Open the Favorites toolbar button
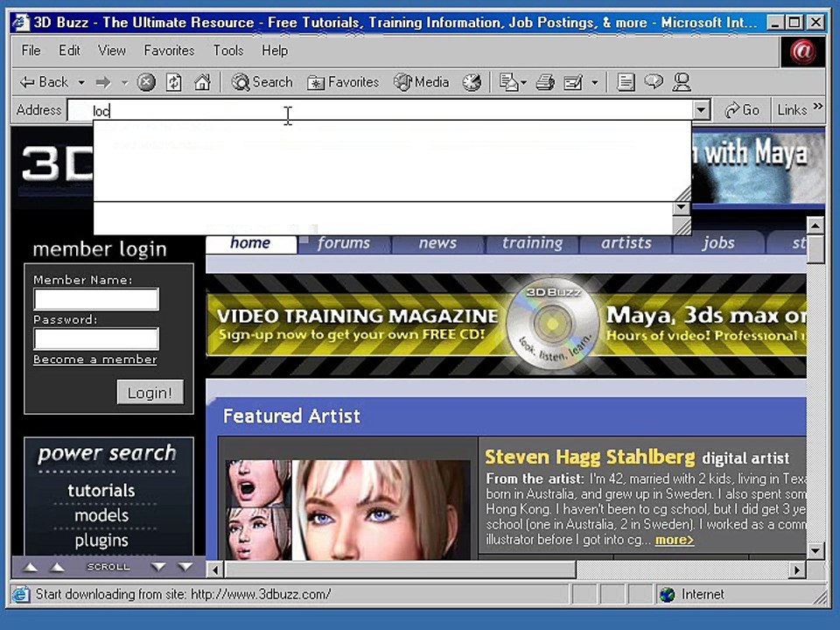Image resolution: width=840 pixels, height=630 pixels. tap(343, 82)
